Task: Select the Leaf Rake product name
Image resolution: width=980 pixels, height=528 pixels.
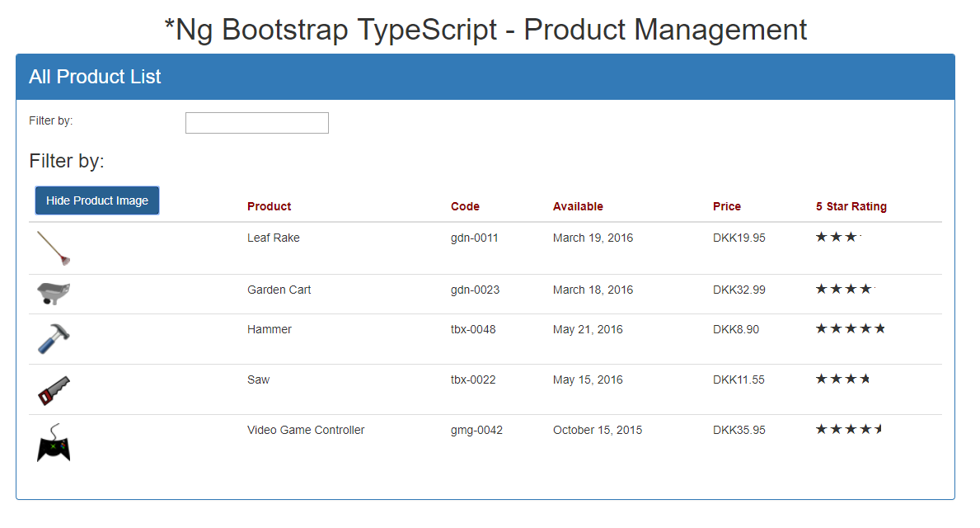Action: pos(273,238)
